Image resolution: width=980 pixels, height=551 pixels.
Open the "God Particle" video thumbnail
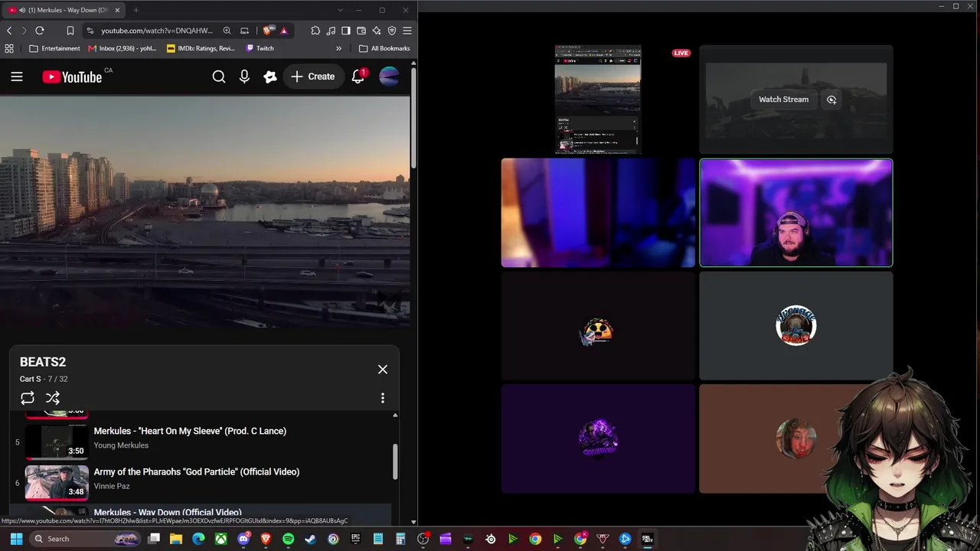[57, 481]
